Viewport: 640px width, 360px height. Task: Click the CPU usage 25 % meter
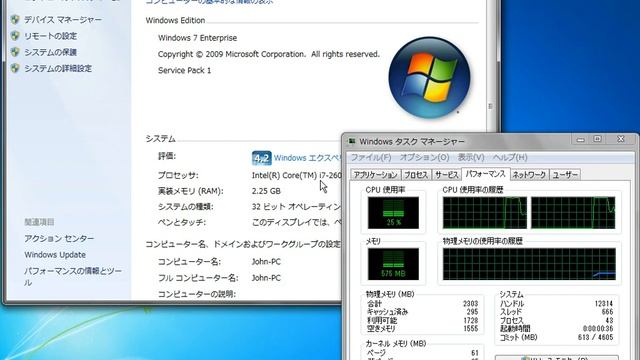393,213
